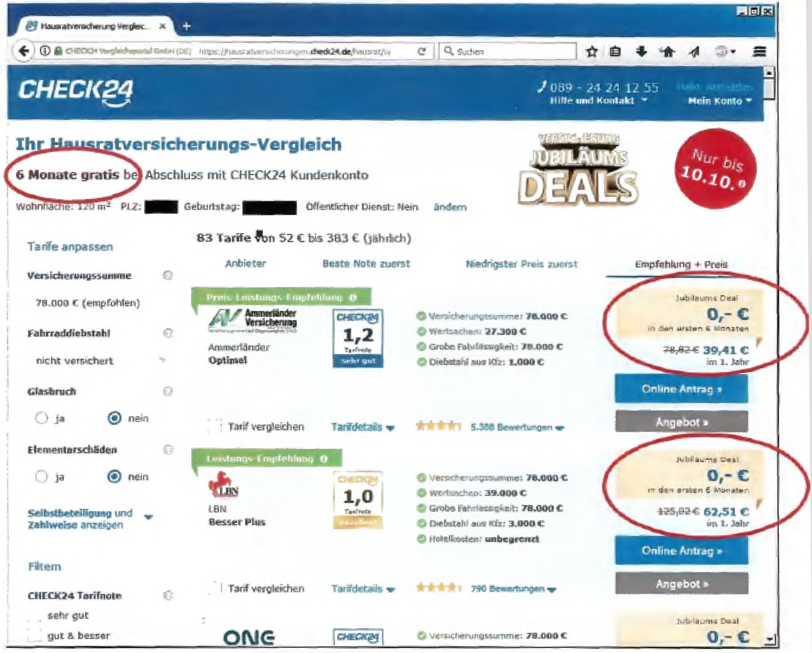812x653 pixels.
Task: Focus the Suchen search field
Action: (x=508, y=51)
